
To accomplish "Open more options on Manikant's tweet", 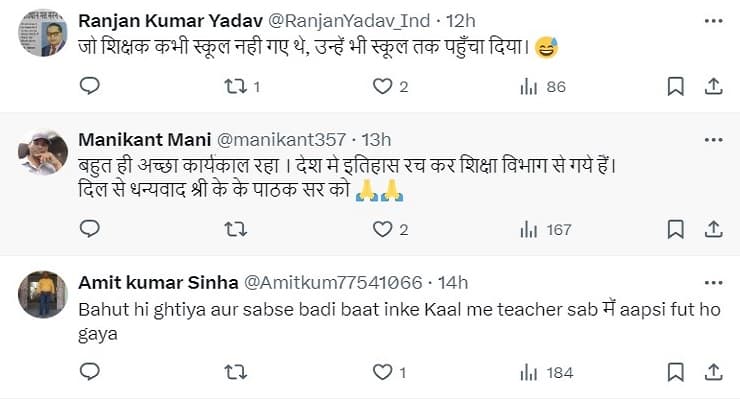I will coord(712,138).
